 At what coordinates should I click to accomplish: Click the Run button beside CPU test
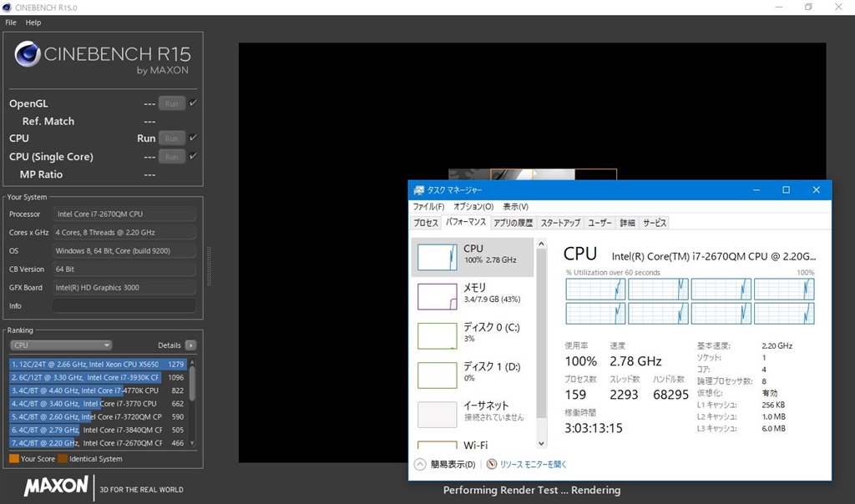click(x=172, y=139)
